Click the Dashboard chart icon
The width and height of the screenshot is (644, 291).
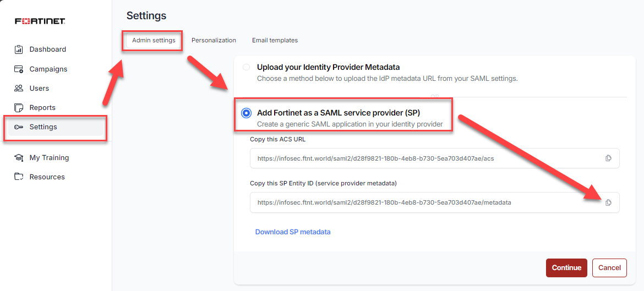tap(19, 50)
